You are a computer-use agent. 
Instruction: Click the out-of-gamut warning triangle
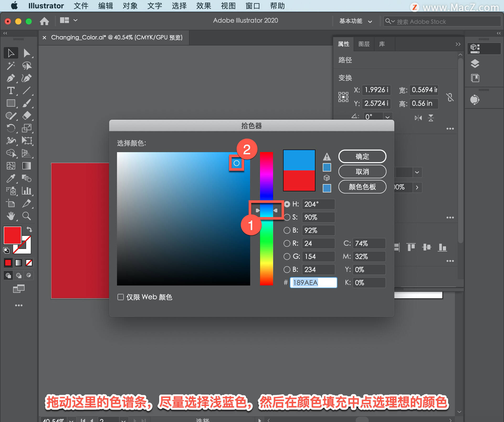(327, 157)
